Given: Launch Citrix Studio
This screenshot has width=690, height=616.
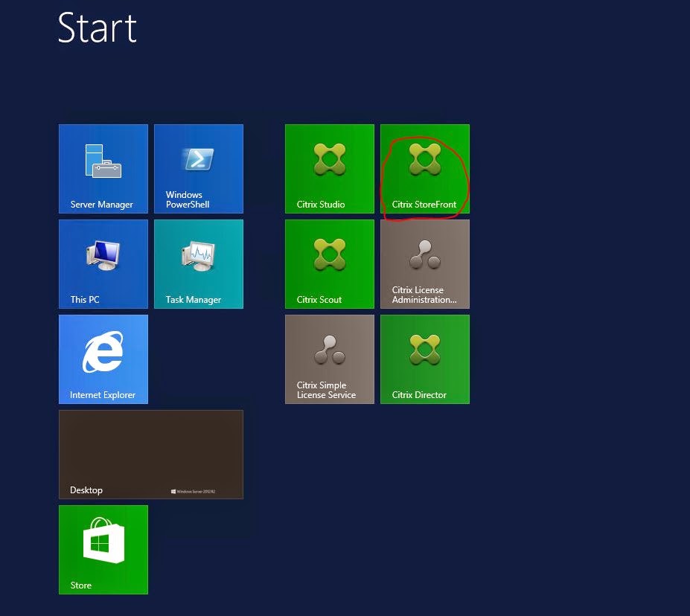Looking at the screenshot, I should (329, 168).
